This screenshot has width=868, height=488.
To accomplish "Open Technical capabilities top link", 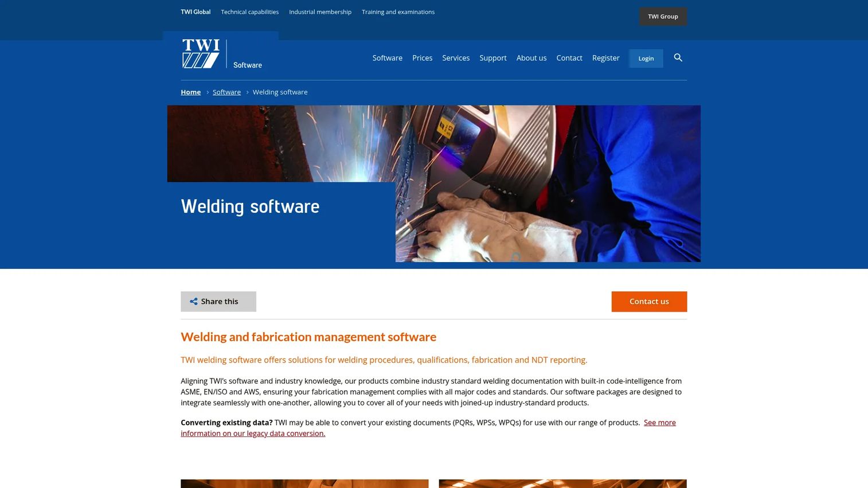I will click(x=249, y=12).
